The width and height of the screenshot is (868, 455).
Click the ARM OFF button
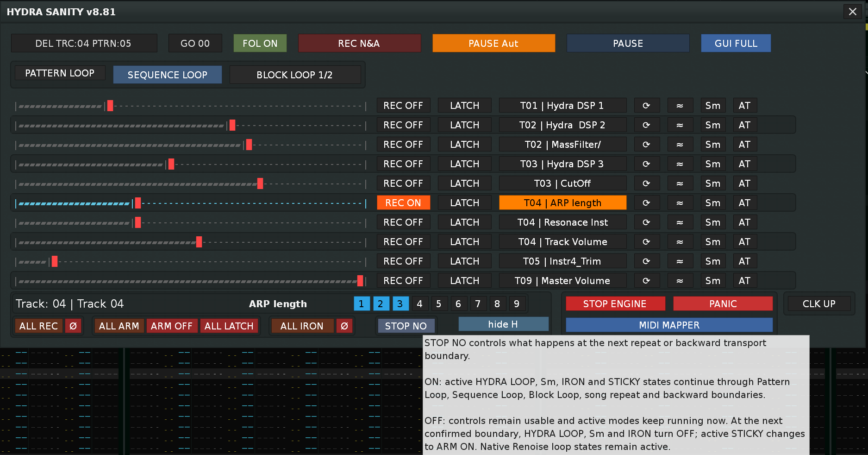172,326
